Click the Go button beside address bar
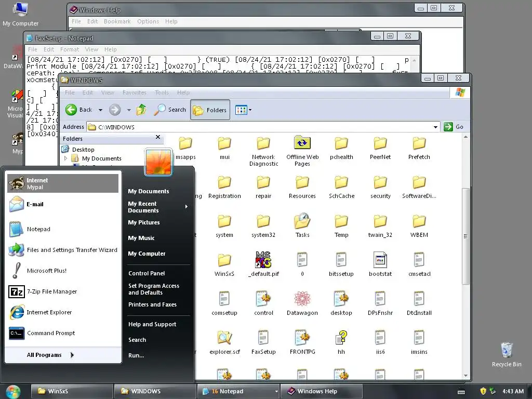532x399 pixels. point(454,127)
